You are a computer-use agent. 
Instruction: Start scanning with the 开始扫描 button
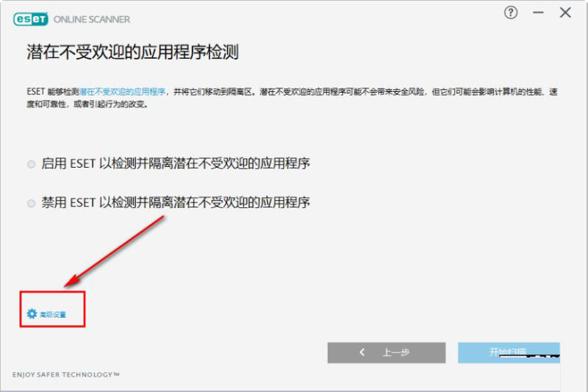point(509,352)
